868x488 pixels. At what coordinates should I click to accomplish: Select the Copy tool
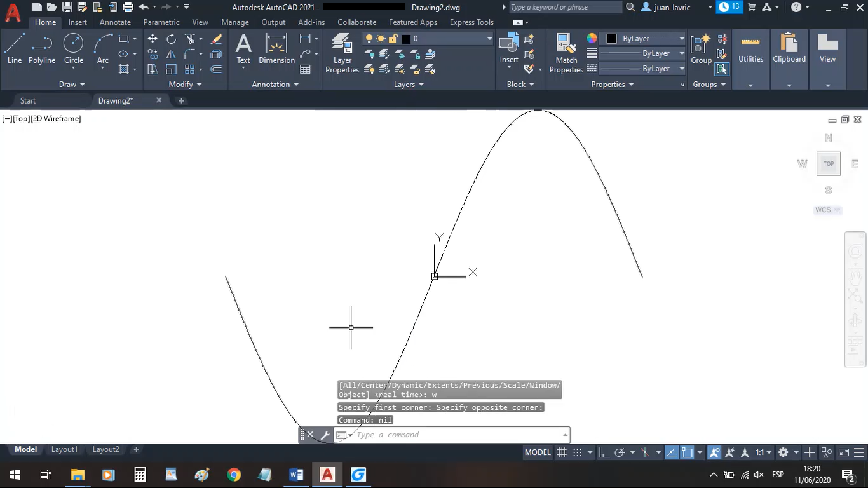click(x=153, y=54)
